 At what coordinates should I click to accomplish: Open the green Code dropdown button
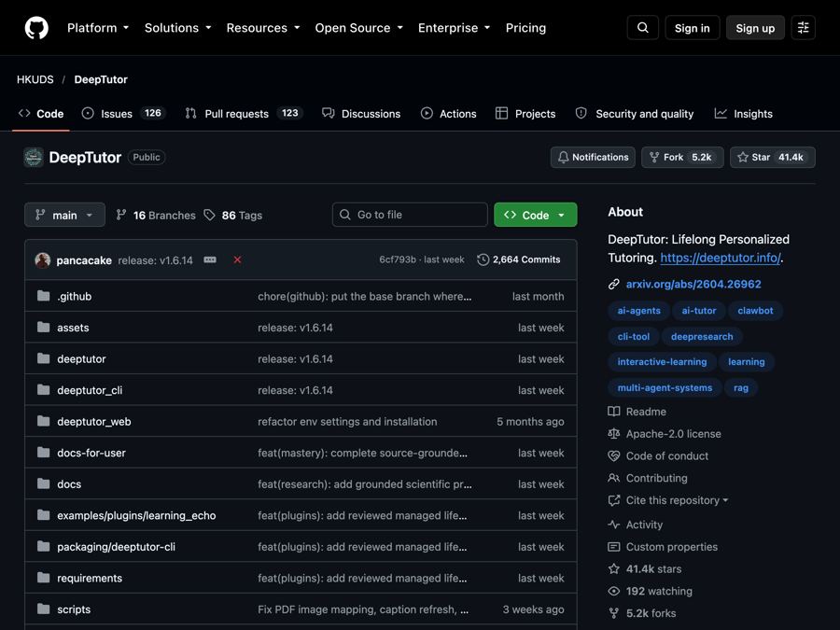pos(535,215)
